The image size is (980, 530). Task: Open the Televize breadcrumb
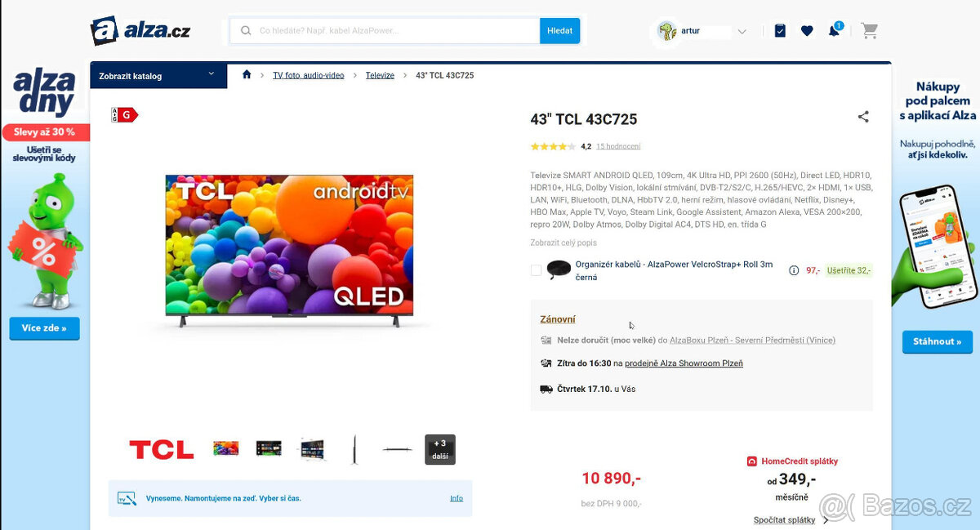380,75
